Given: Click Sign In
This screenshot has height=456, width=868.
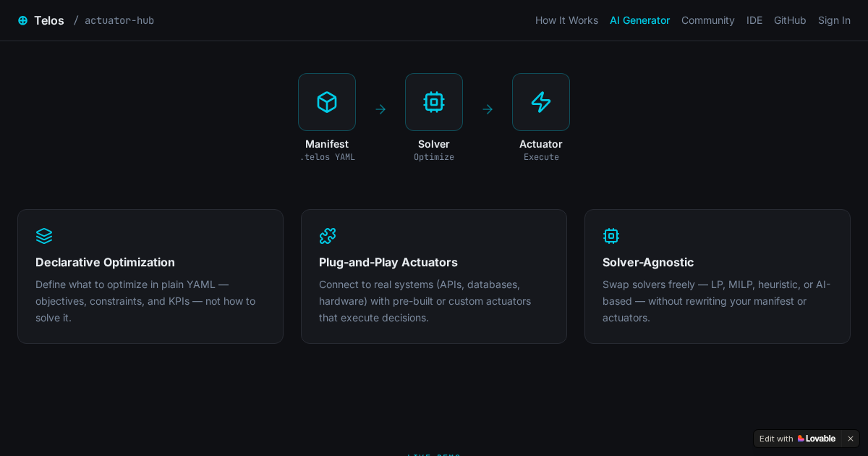Looking at the screenshot, I should point(834,20).
